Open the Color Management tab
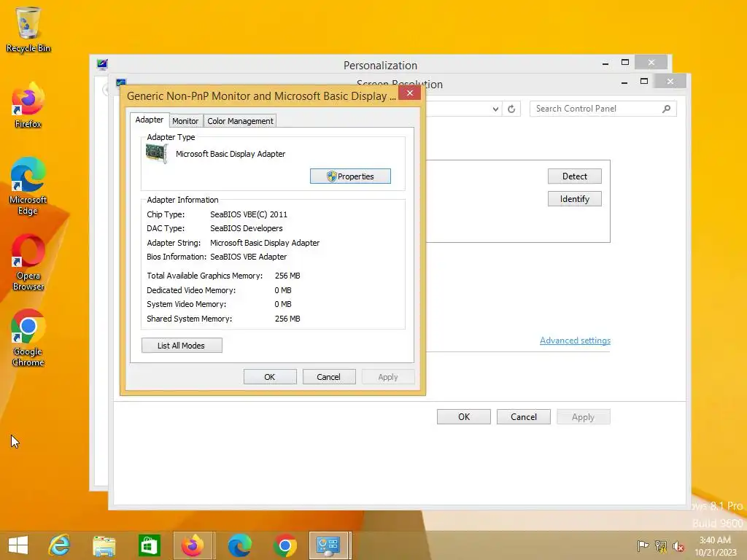The image size is (747, 560). [240, 121]
